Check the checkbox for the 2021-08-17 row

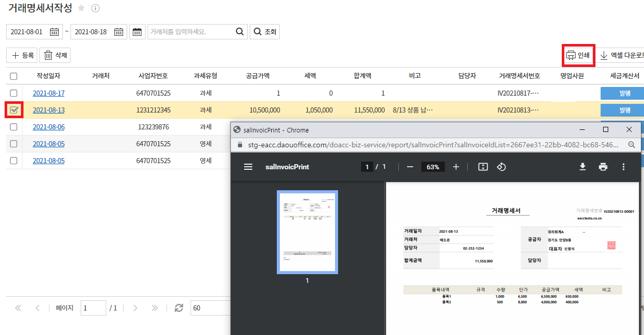click(14, 93)
